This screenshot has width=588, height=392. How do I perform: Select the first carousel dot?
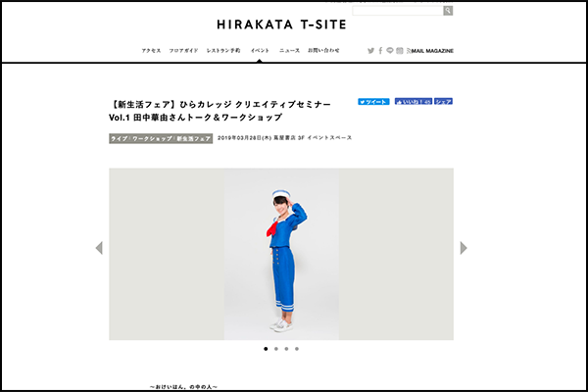[266, 349]
